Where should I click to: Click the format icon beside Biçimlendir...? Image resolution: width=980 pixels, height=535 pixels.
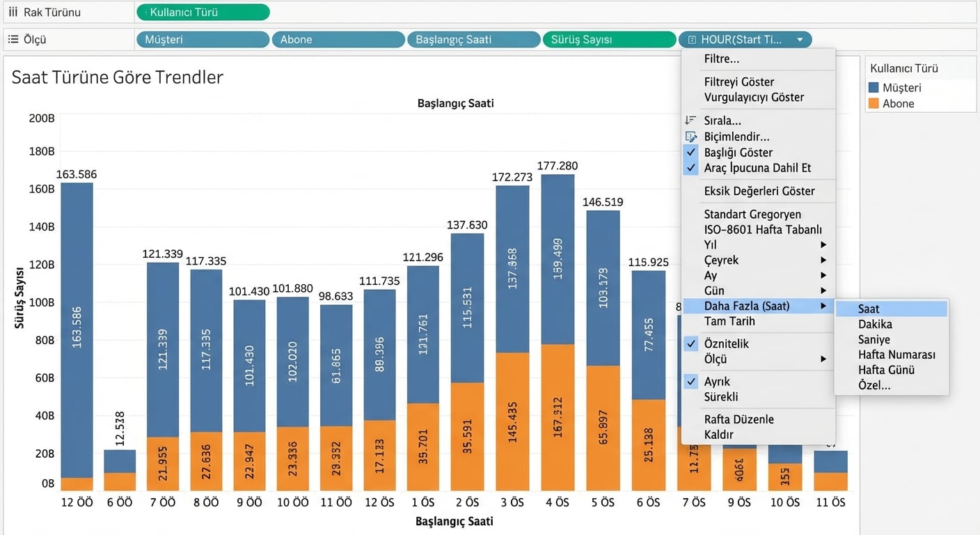tap(690, 137)
